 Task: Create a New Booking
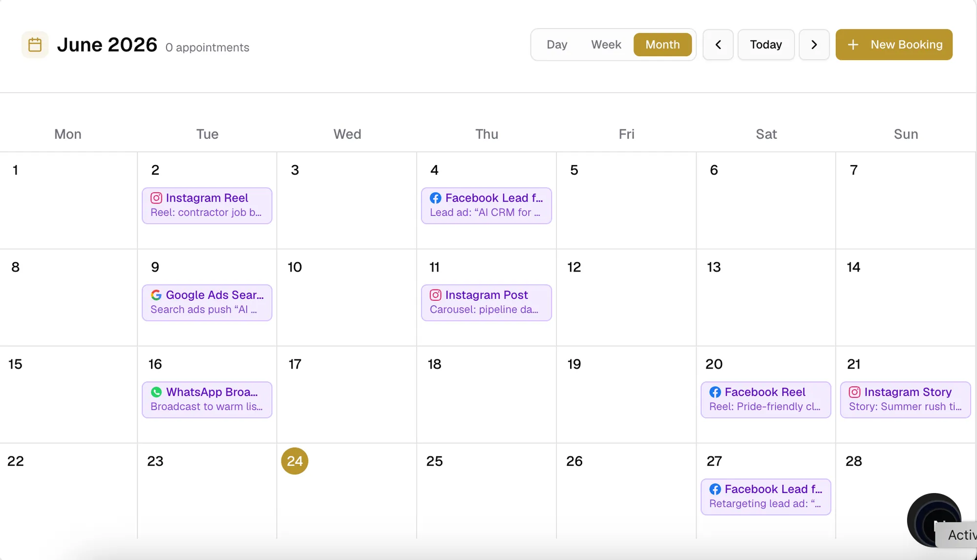coord(894,44)
